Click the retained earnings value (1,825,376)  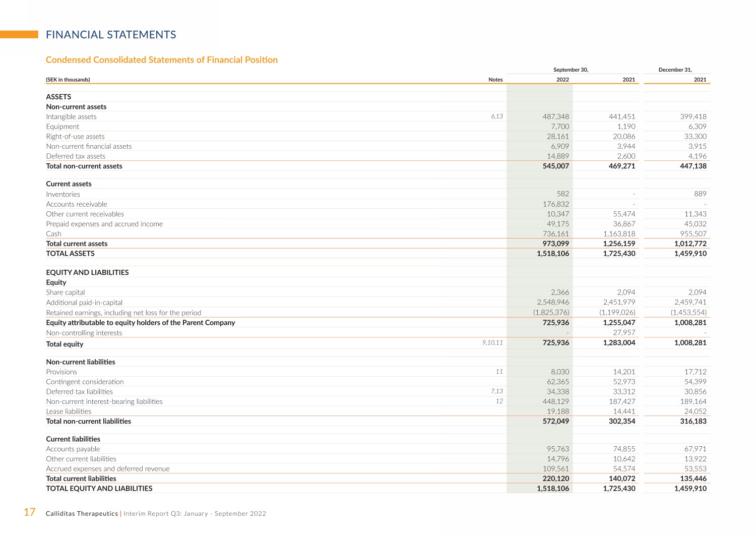pos(552,313)
